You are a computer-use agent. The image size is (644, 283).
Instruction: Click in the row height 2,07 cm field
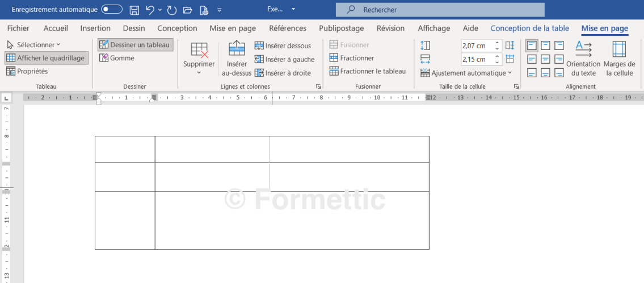click(x=476, y=45)
